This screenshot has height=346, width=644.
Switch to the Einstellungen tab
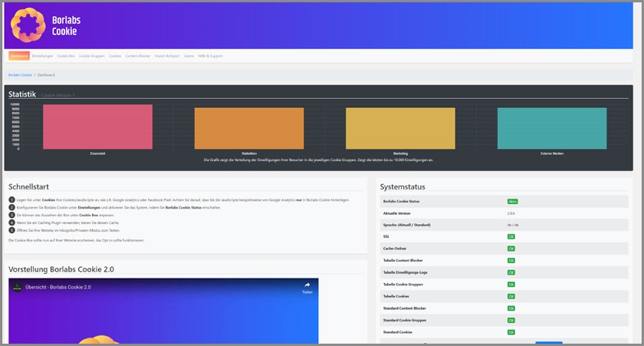[x=42, y=56]
